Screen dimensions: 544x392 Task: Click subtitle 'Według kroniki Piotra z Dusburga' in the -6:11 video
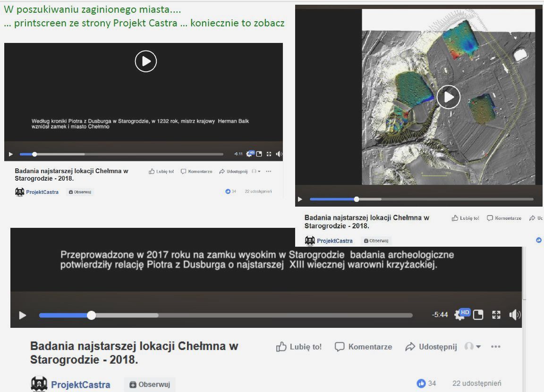click(x=140, y=124)
